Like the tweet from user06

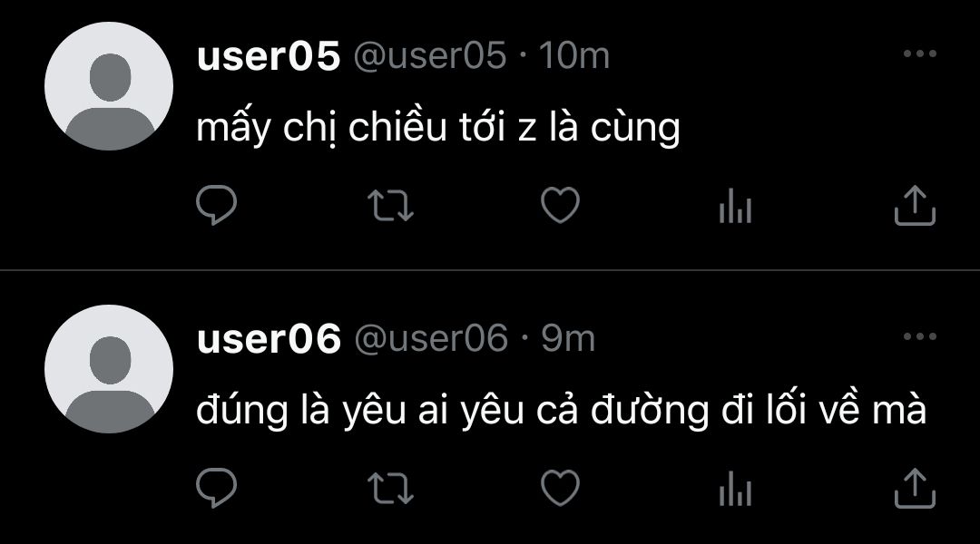pyautogui.click(x=560, y=488)
